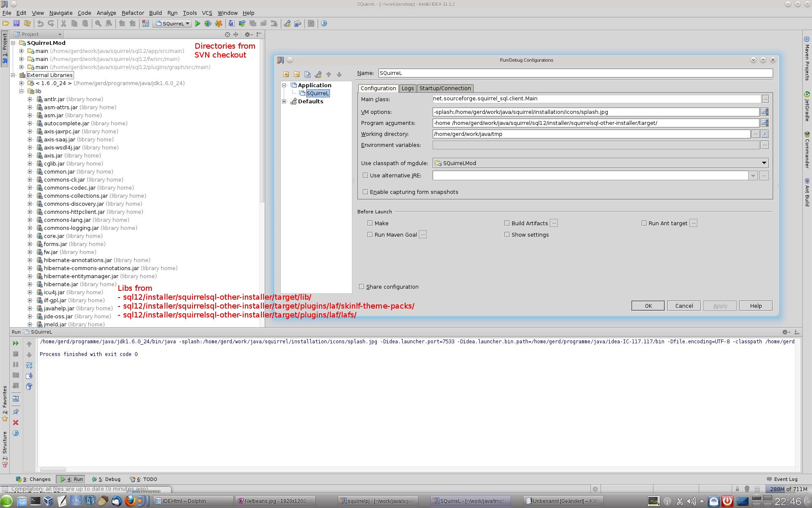Start the Debug icon on the toolbar
The height and width of the screenshot is (508, 812).
[208, 23]
